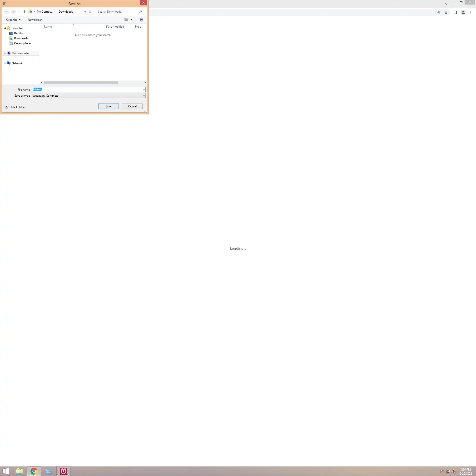Open the Organize menu
Screen dimensions: 476x476
pos(13,20)
